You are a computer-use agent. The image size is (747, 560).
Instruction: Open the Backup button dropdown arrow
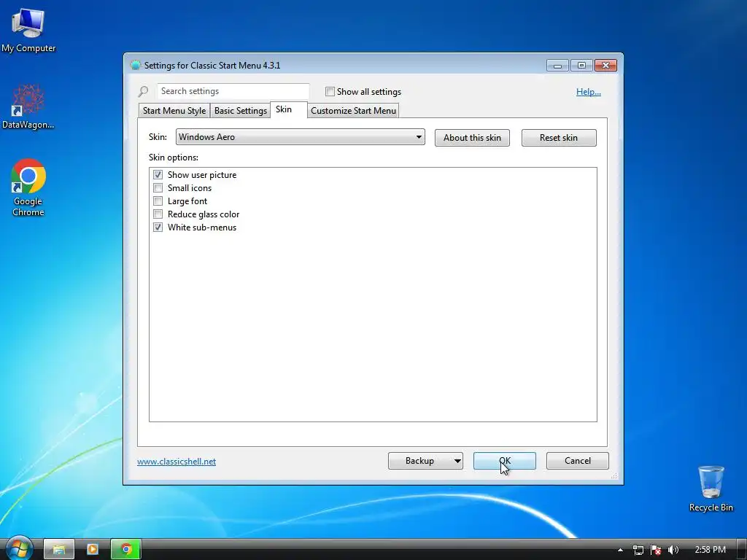click(x=457, y=461)
